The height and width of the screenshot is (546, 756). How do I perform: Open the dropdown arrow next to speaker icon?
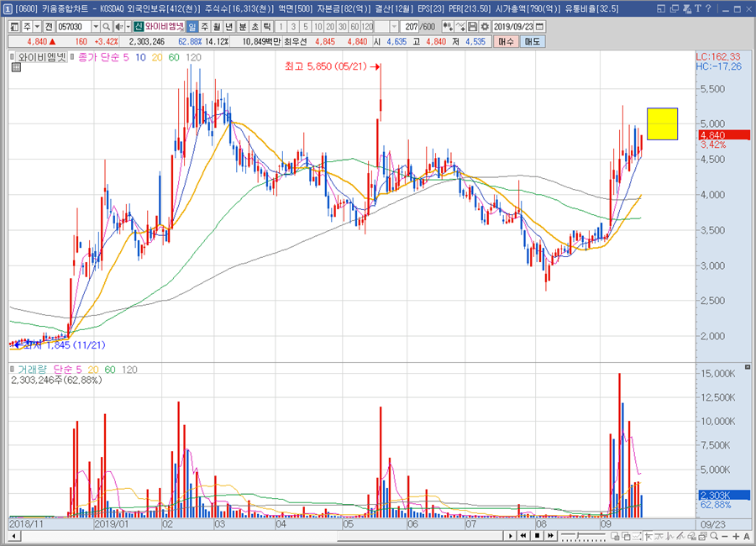[x=129, y=27]
